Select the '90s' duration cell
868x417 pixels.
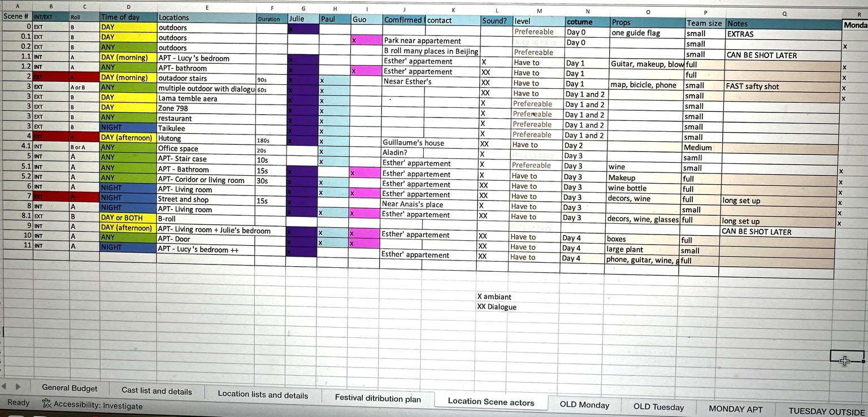271,80
